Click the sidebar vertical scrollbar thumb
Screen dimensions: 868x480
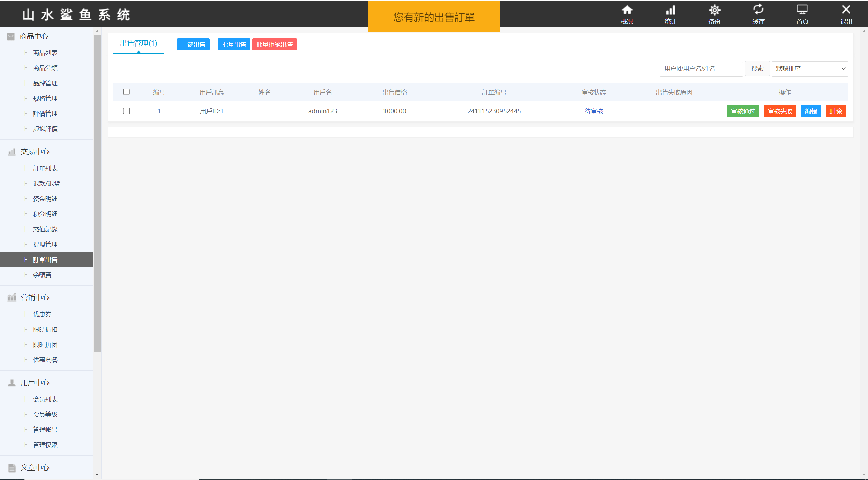[97, 193]
